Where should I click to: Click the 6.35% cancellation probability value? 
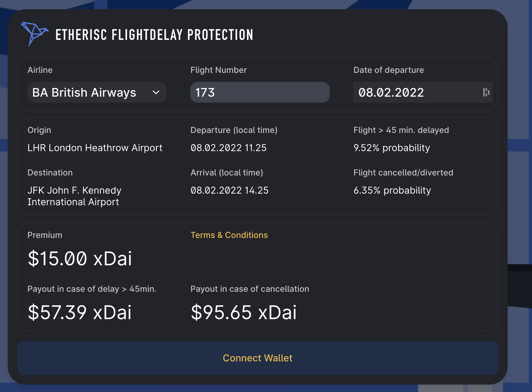(392, 190)
